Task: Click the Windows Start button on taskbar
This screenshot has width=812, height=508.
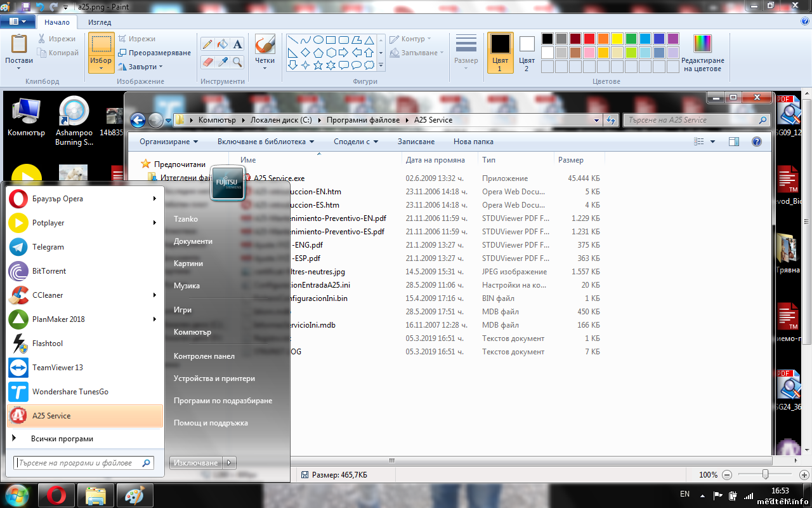Action: (17, 495)
